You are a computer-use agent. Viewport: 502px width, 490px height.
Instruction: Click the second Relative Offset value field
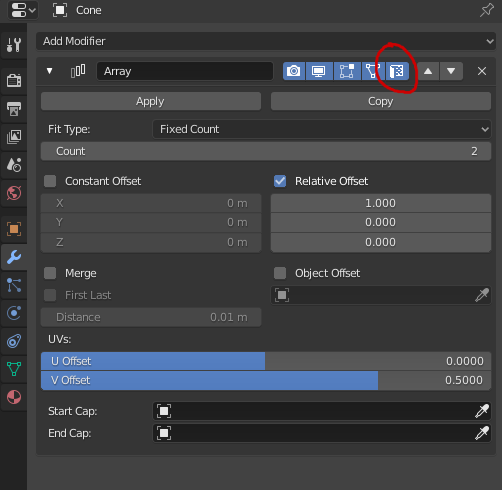pyautogui.click(x=381, y=222)
